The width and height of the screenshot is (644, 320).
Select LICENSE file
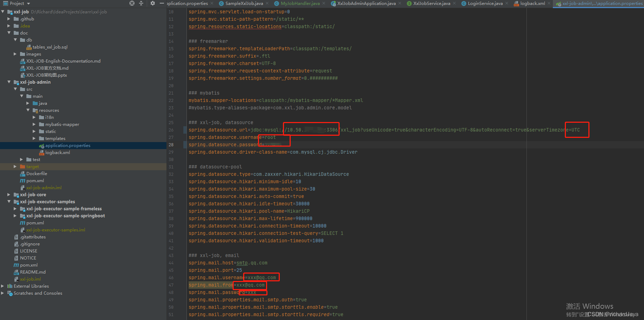coord(29,251)
